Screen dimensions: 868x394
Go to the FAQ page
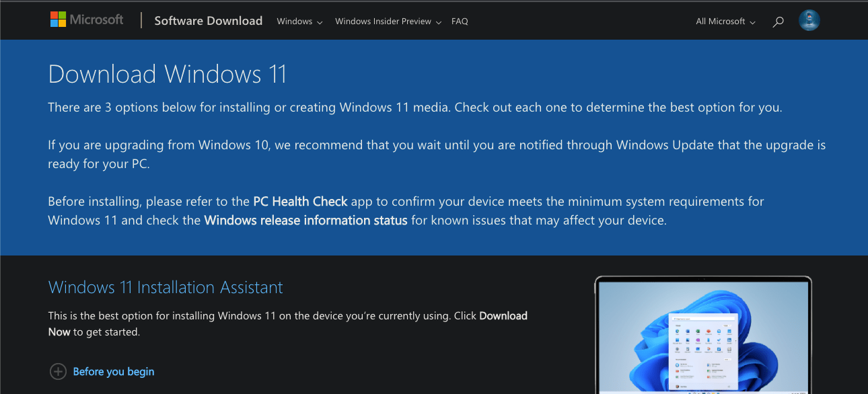click(460, 21)
